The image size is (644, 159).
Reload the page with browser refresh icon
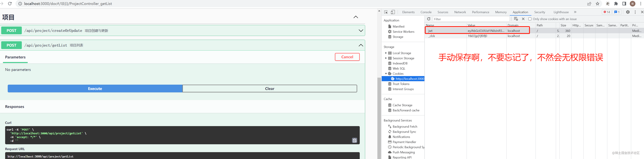pyautogui.click(x=10, y=3)
